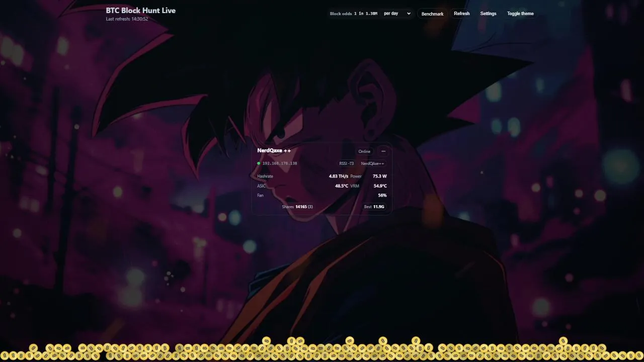Click the Online status badge
The width and height of the screenshot is (644, 362).
(x=364, y=151)
